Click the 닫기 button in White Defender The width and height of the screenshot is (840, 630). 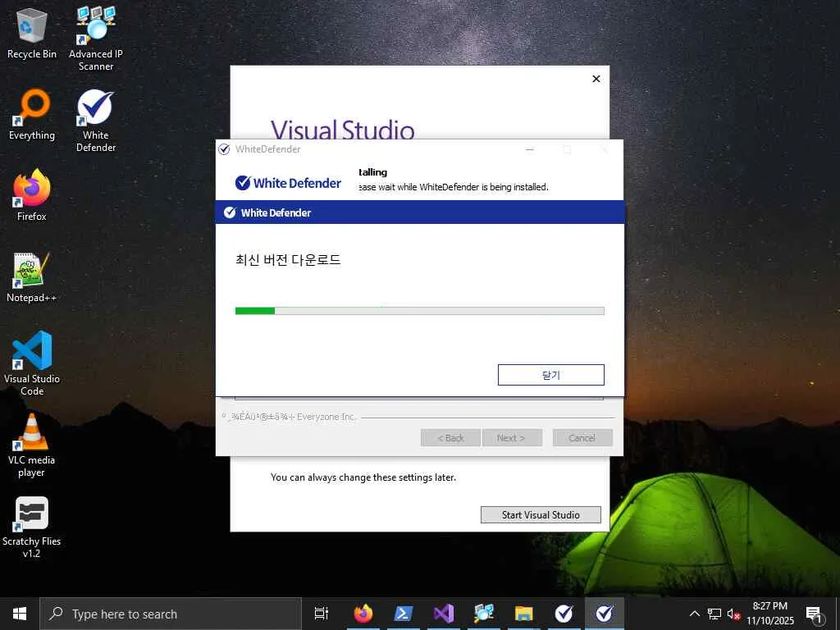(x=550, y=374)
